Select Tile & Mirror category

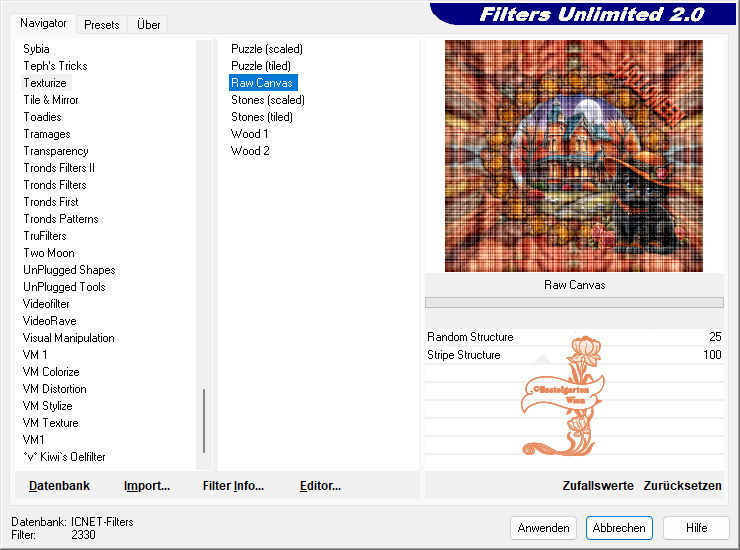[51, 100]
